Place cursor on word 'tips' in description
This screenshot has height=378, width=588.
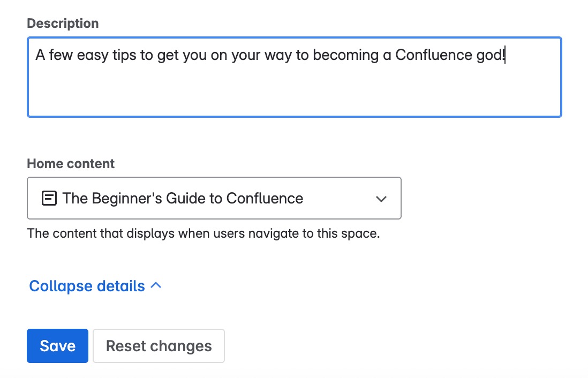pos(122,55)
